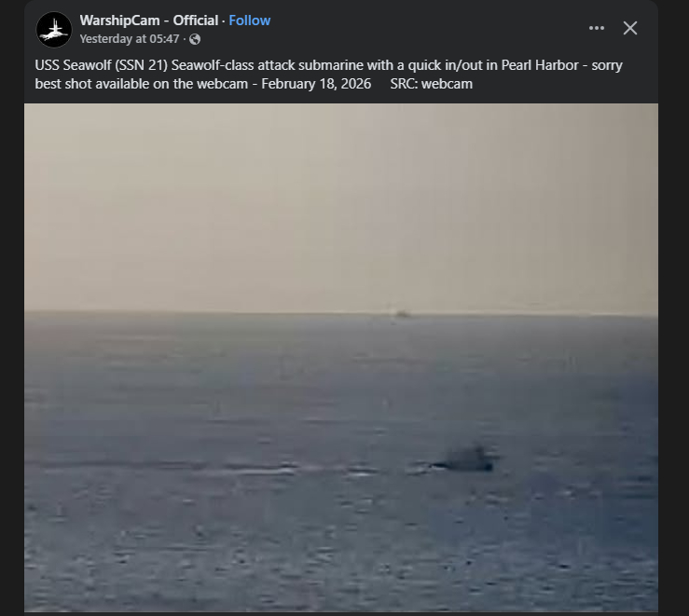The image size is (689, 616).
Task: Open the WarshipCam profile avatar
Action: [x=53, y=30]
